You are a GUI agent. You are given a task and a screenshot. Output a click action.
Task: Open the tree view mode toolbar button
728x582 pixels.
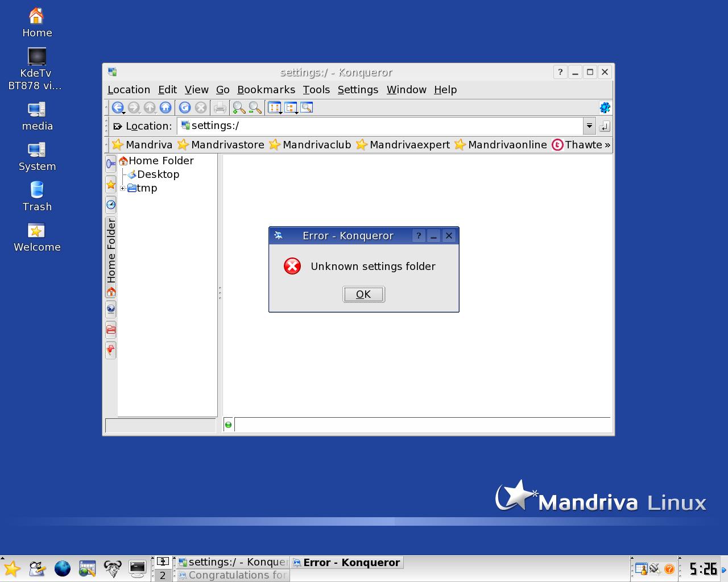click(x=291, y=107)
